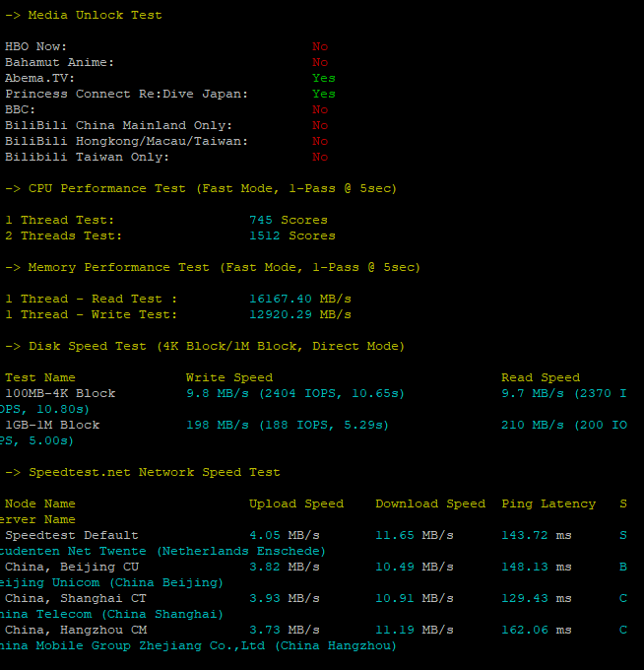Image resolution: width=644 pixels, height=670 pixels.
Task: Select the 16167.40 MB/s read value
Action: (300, 299)
